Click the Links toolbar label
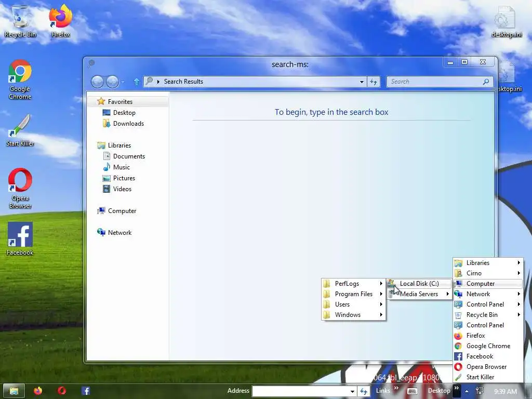Screen dimensions: 532x399 383,391
